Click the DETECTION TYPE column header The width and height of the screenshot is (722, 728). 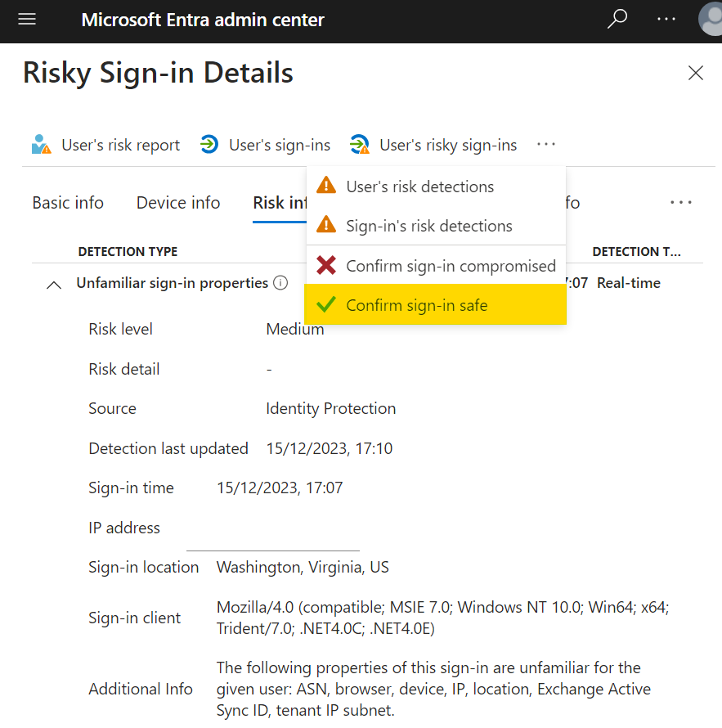click(x=128, y=252)
